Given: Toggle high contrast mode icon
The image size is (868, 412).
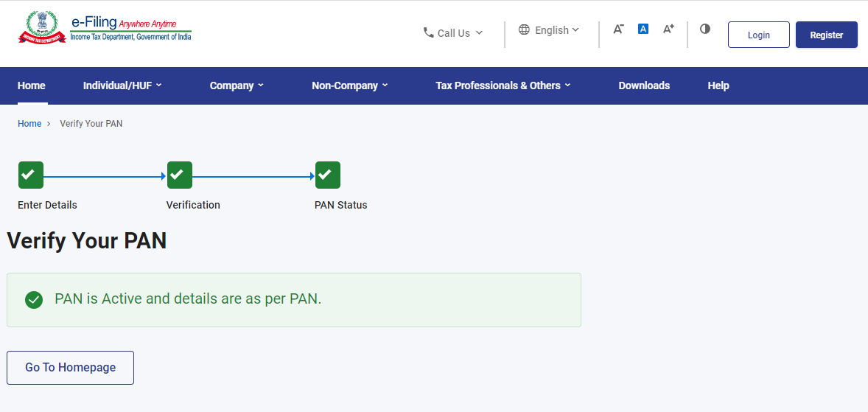Looking at the screenshot, I should point(704,29).
